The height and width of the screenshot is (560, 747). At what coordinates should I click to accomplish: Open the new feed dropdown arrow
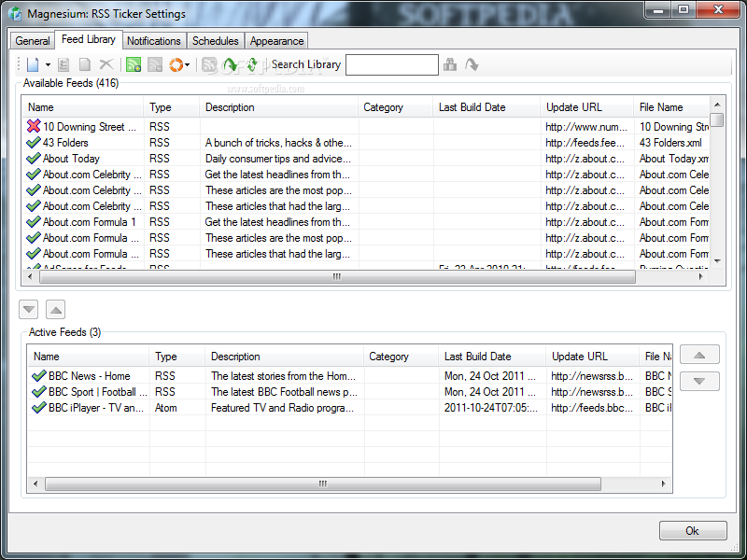coord(48,64)
